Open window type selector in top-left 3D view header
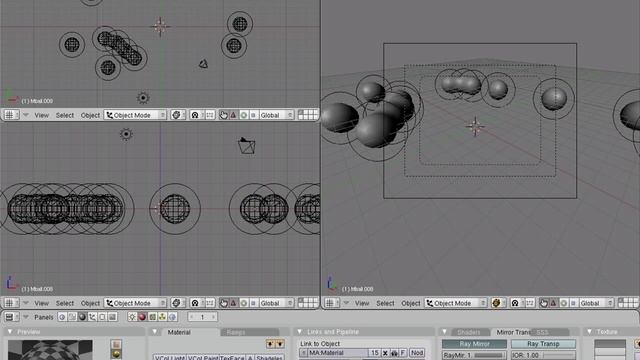This screenshot has height=360, width=640. [x=11, y=115]
